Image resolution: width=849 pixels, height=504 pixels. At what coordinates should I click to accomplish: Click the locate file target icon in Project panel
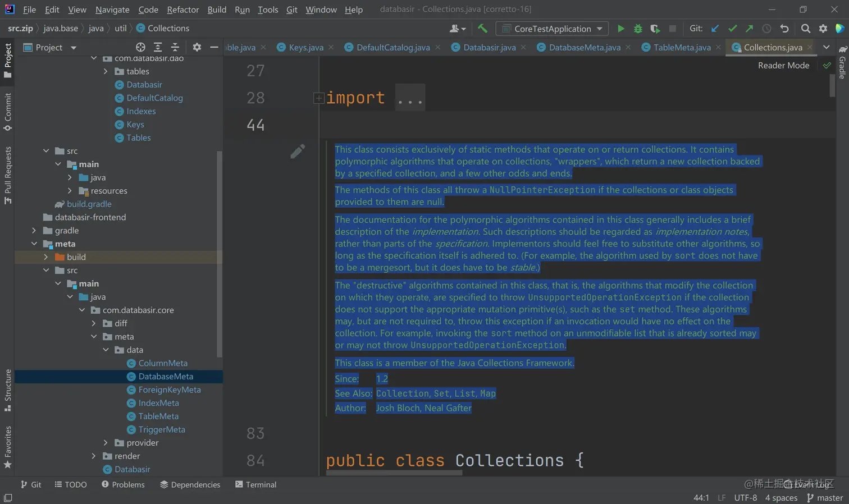140,48
